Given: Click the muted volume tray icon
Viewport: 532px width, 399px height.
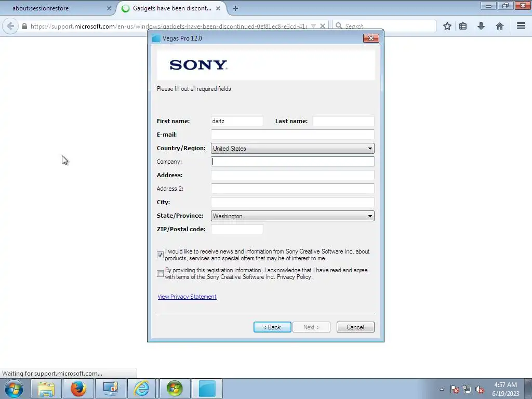Looking at the screenshot, I should [x=480, y=389].
